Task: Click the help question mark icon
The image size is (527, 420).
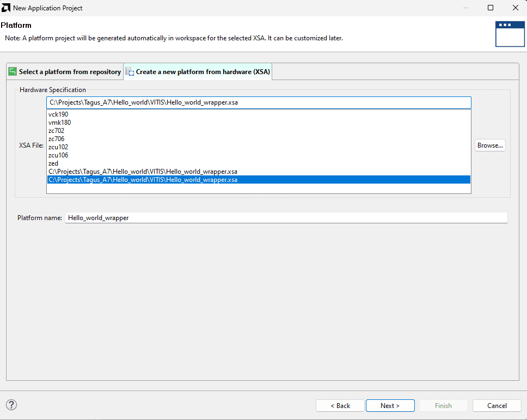Action: point(11,405)
